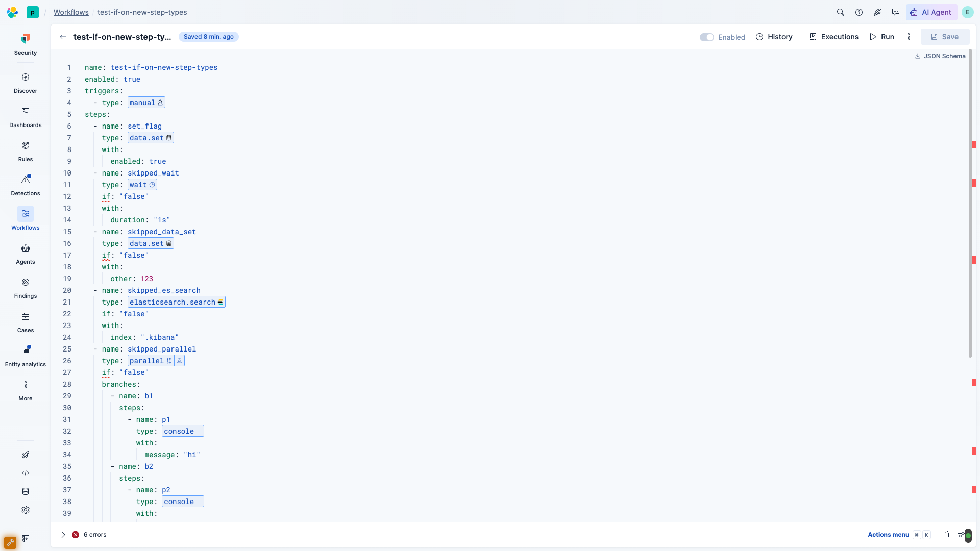Click the 'manual' trigger type badge
980x551 pixels.
(x=146, y=103)
